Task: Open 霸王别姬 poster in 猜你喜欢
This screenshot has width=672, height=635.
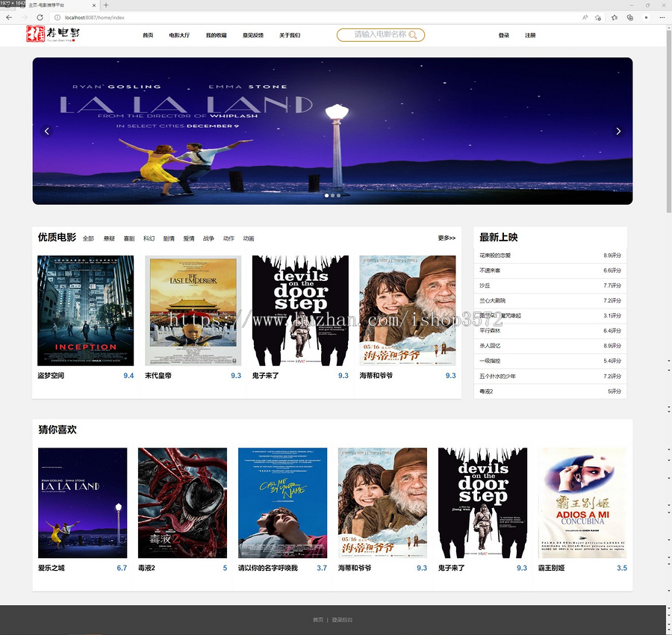Action: pos(582,503)
